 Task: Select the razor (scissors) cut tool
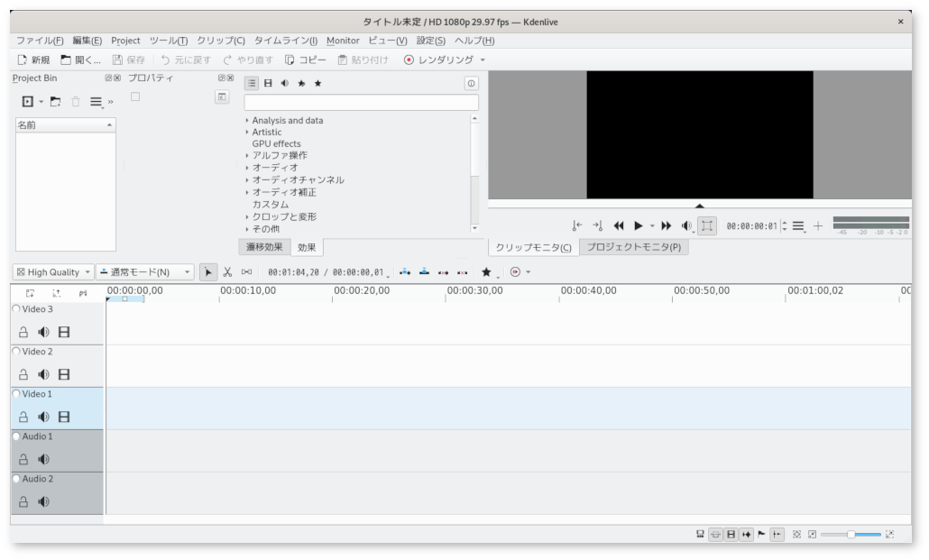[x=227, y=271]
